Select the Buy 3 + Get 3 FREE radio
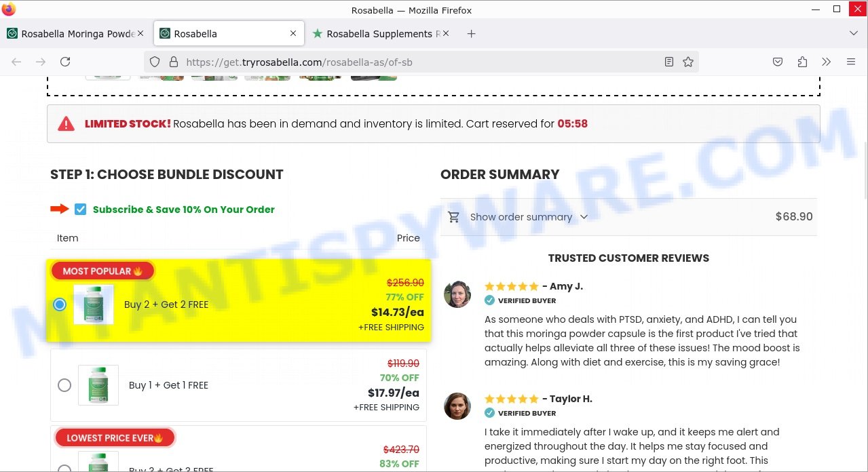This screenshot has height=472, width=868. [64, 468]
